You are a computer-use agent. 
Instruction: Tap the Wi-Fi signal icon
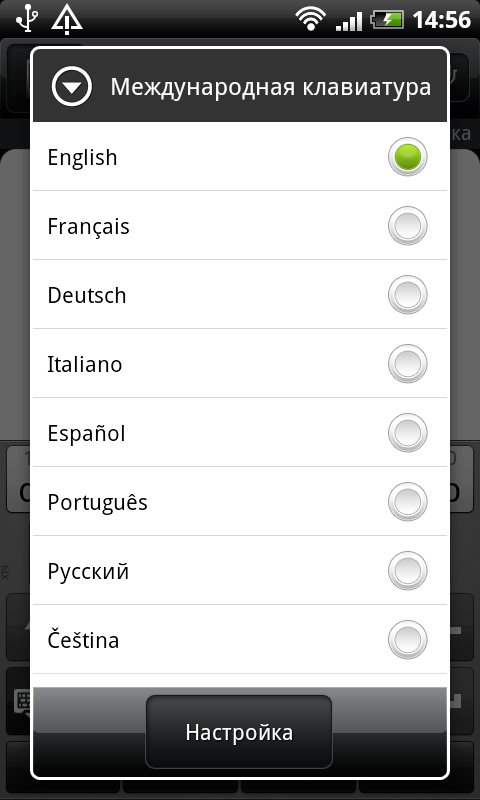coord(310,20)
